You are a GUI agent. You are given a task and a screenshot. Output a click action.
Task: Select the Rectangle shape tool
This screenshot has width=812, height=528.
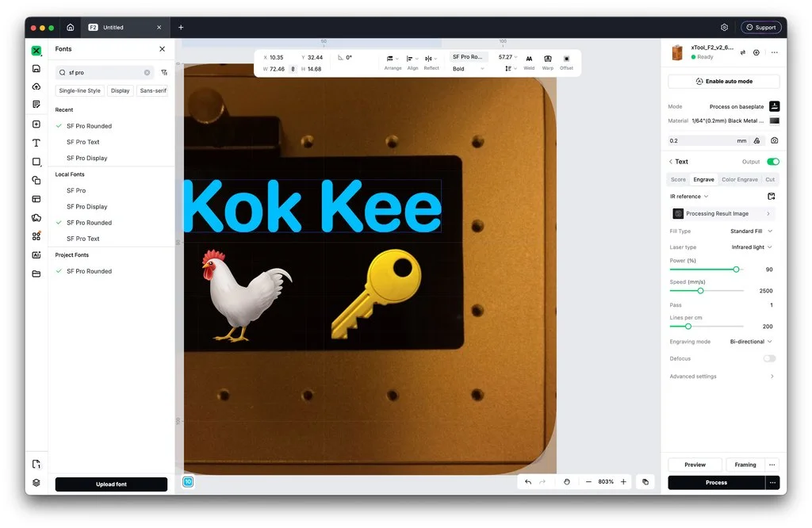(36, 162)
